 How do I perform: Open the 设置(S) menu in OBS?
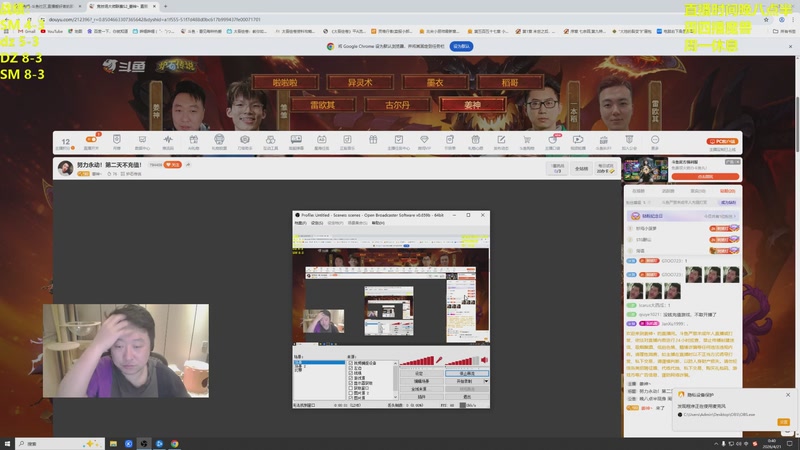pyautogui.click(x=317, y=223)
